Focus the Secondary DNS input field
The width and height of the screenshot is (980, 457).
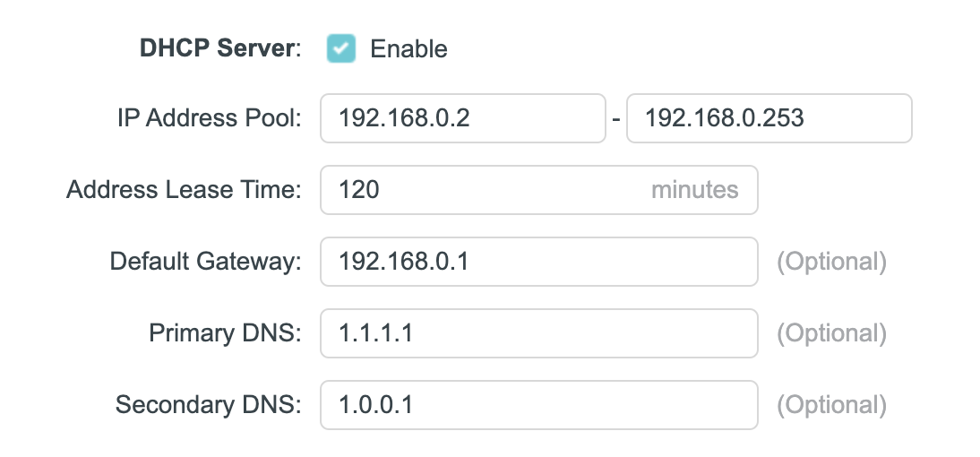click(x=538, y=405)
